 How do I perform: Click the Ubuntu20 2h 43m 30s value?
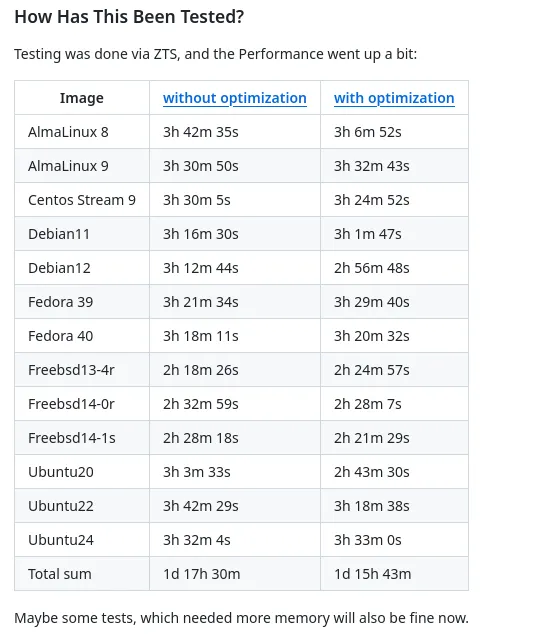(371, 472)
